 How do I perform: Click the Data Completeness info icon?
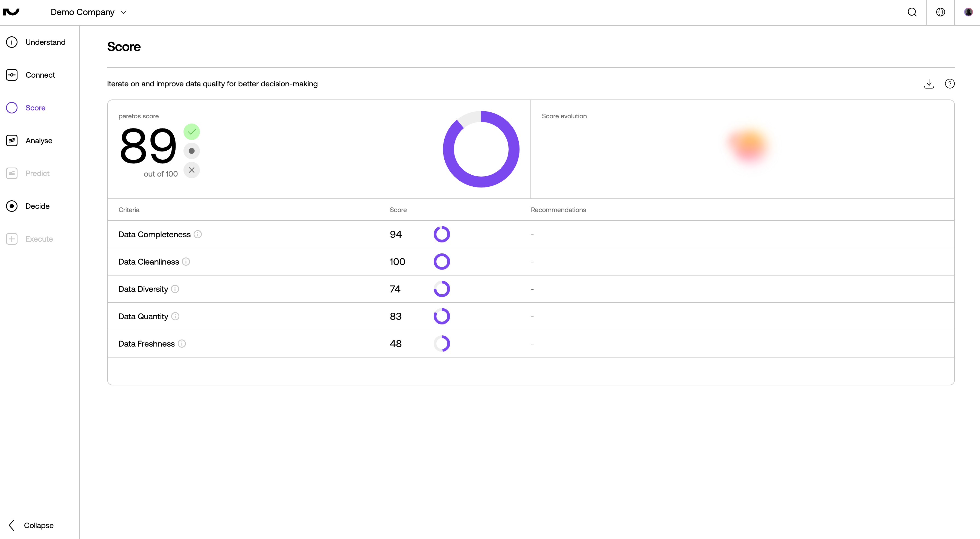click(x=197, y=234)
